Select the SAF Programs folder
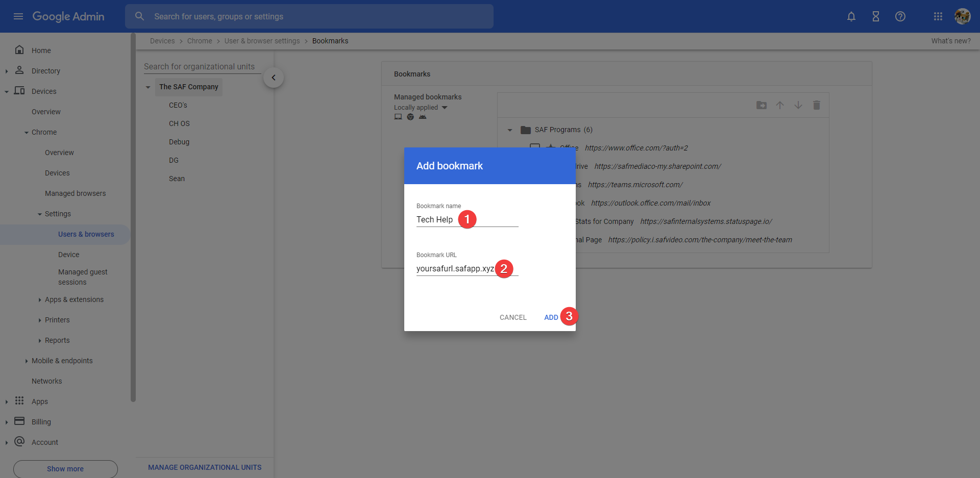Screen dimensions: 980x478 point(563,130)
